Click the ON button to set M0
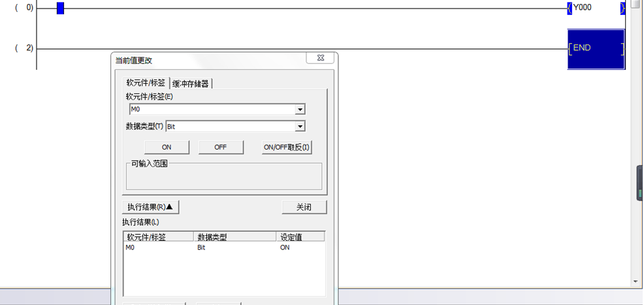 pos(167,147)
